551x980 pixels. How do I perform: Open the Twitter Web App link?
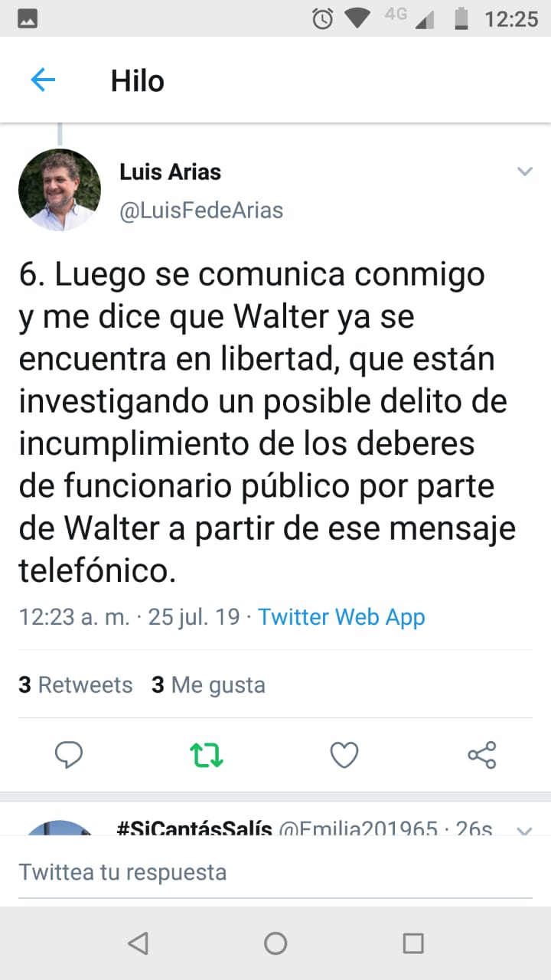341,617
